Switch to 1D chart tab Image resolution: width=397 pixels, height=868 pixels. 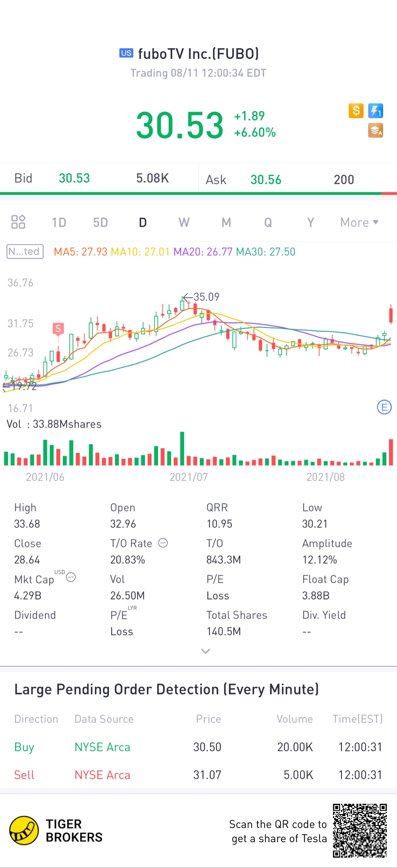coord(59,222)
